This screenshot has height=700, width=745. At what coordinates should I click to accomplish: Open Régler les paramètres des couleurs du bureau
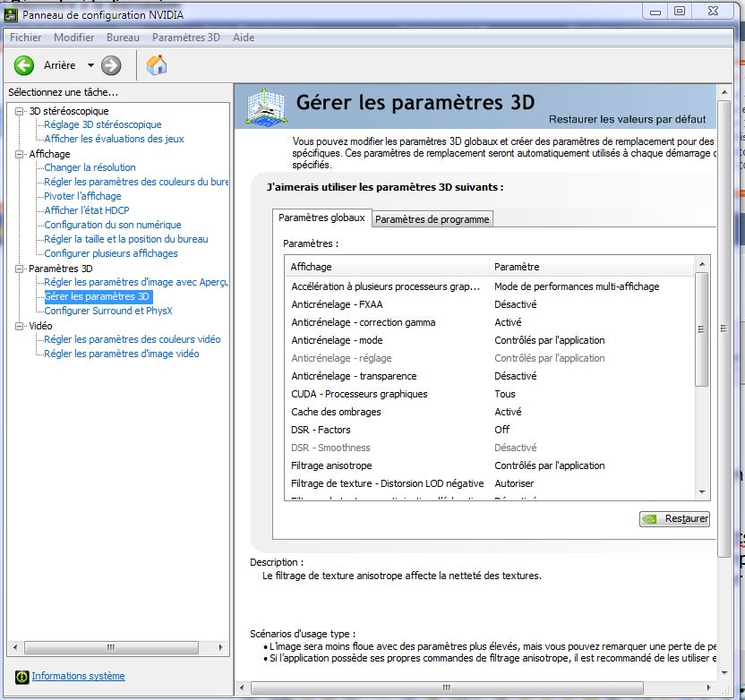click(x=136, y=182)
